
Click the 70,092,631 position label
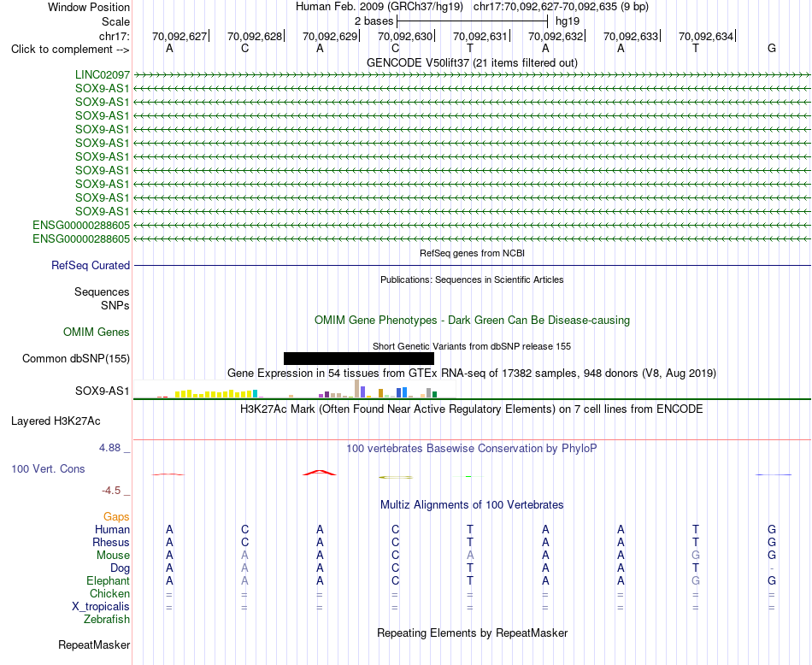480,36
